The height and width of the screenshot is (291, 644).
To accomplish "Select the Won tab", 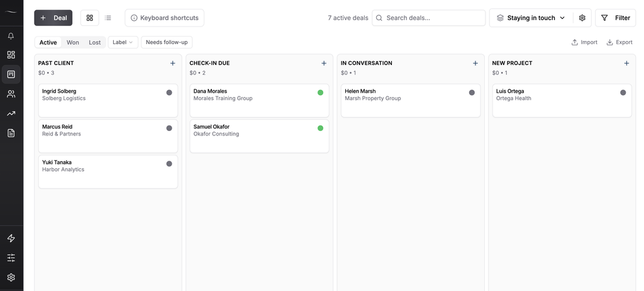I will (x=73, y=42).
